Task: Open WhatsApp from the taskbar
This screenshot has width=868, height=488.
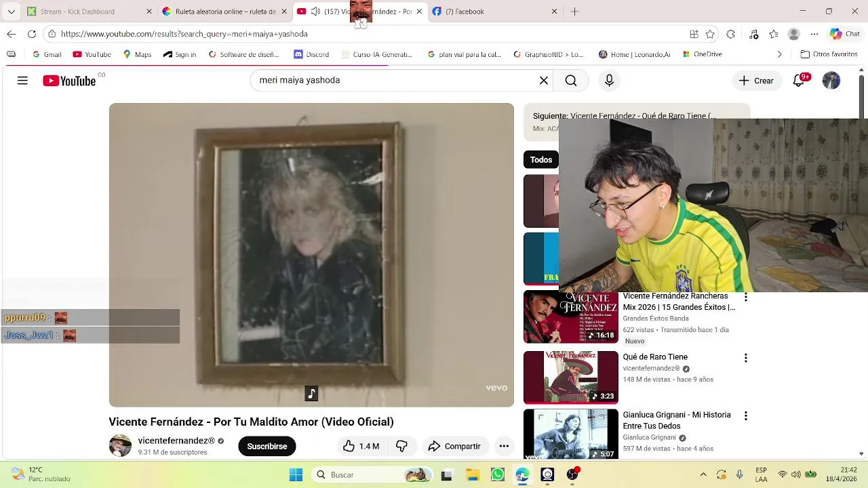Action: coord(498,475)
